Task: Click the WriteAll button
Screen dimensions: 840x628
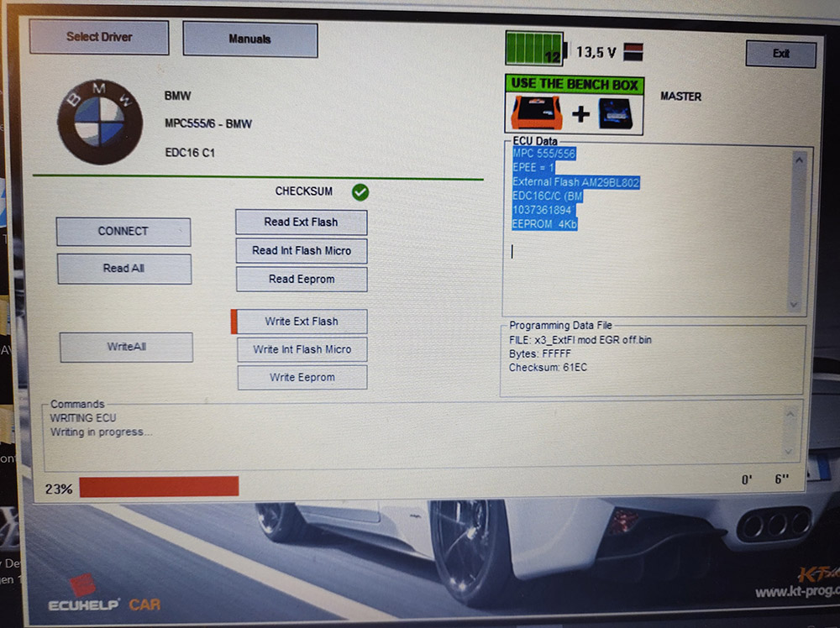Action: [x=127, y=347]
